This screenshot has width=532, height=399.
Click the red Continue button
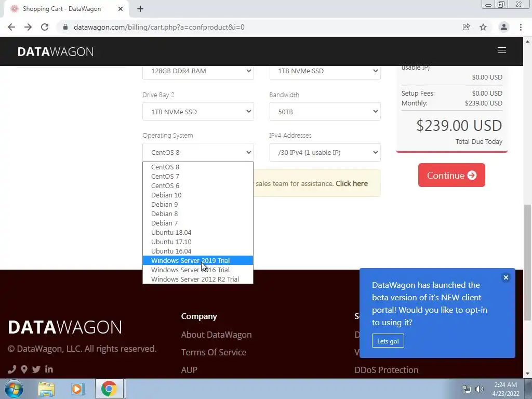tap(451, 175)
